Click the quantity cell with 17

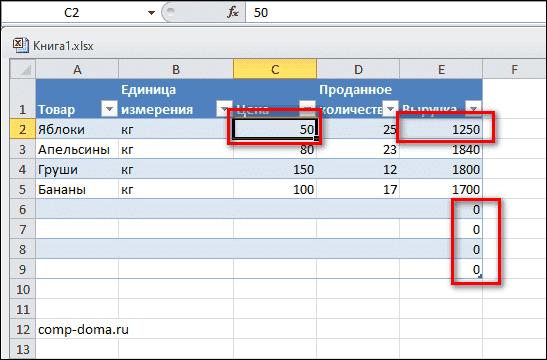[358, 189]
